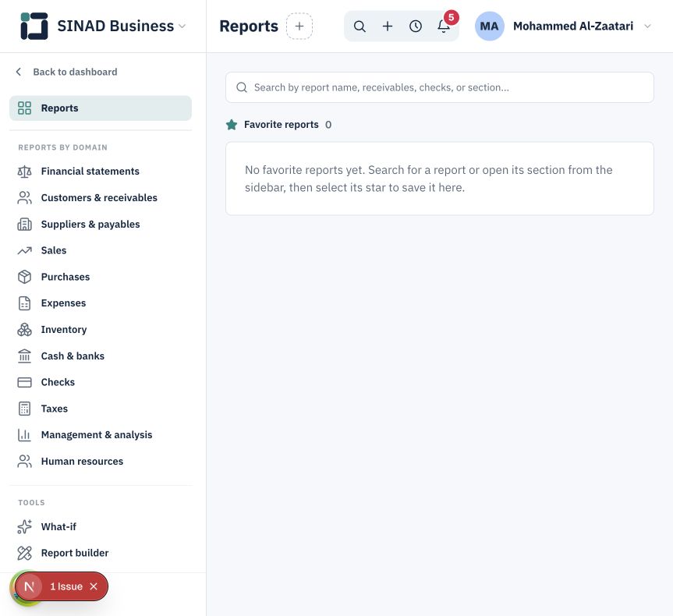Screen dimensions: 673x616
Task: Click the Management & analysis chart icon
Action: (x=24, y=435)
